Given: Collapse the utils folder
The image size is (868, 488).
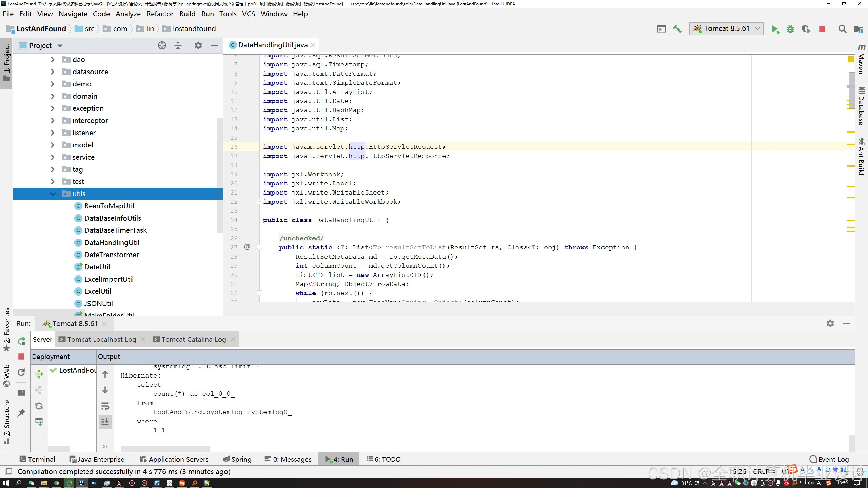Looking at the screenshot, I should 53,194.
